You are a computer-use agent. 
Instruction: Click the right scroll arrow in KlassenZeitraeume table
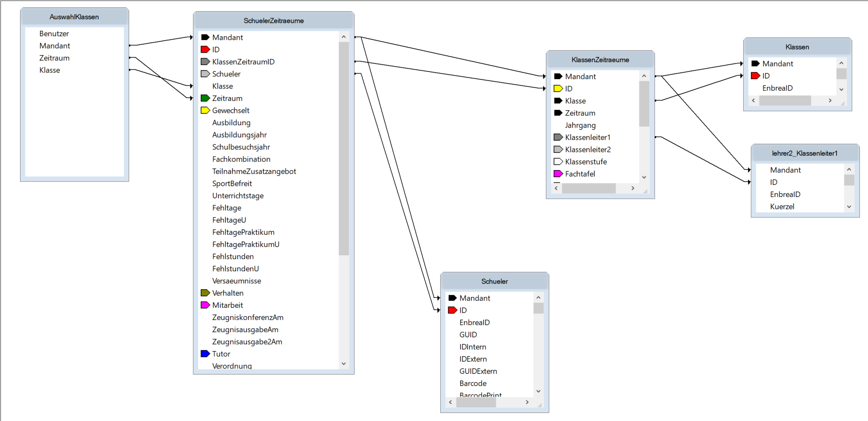tap(633, 188)
